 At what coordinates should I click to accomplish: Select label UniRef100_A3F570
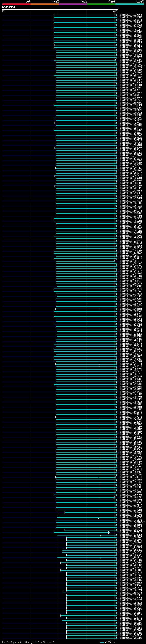(131, 600)
